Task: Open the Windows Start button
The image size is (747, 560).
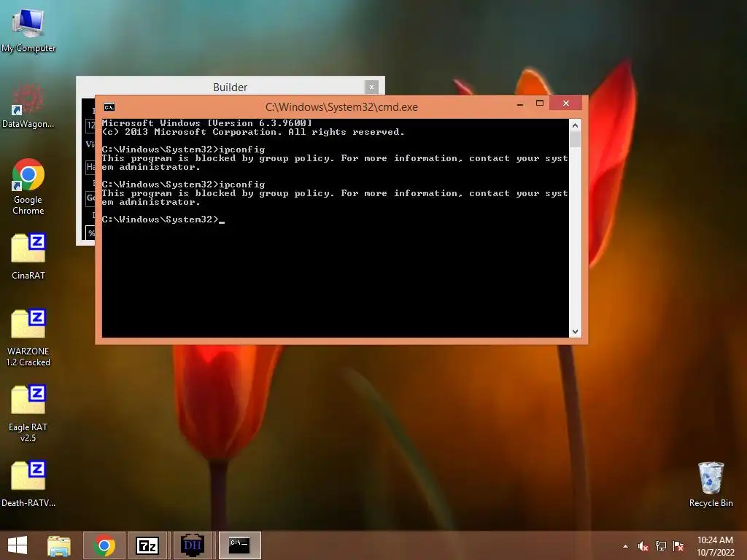Action: click(x=18, y=545)
